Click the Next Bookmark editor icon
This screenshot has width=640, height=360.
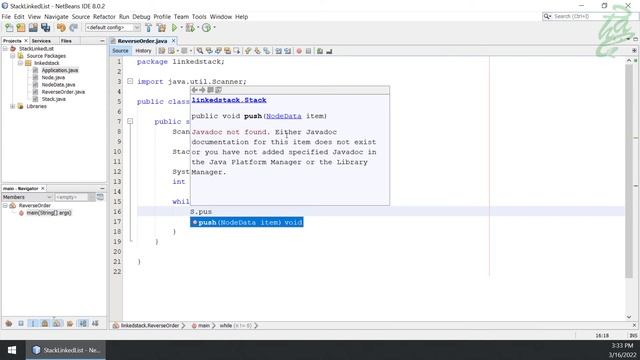pyautogui.click(x=257, y=51)
